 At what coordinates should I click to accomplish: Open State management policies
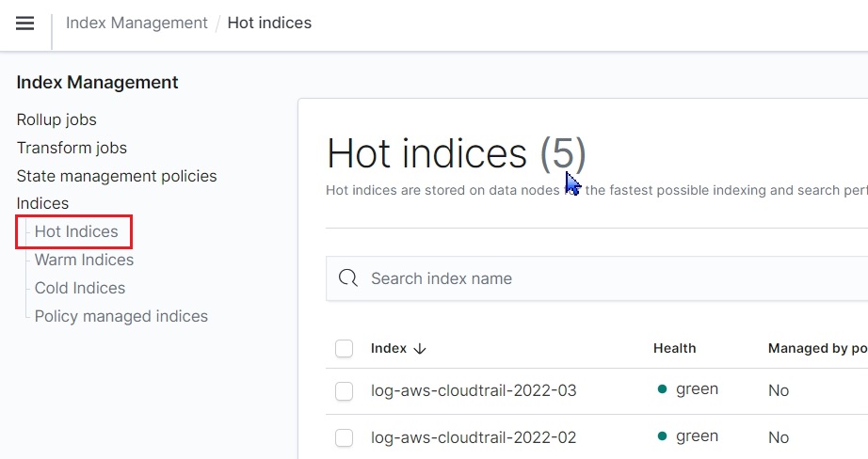pyautogui.click(x=117, y=176)
